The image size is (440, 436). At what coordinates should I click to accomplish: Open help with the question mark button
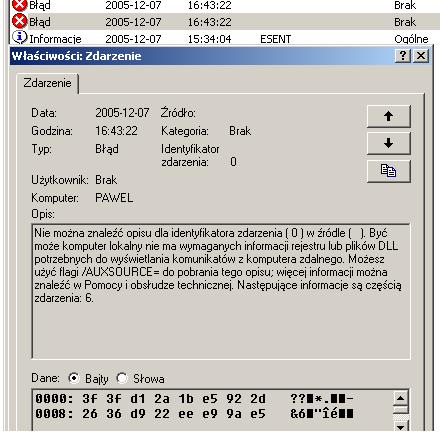coord(403,56)
